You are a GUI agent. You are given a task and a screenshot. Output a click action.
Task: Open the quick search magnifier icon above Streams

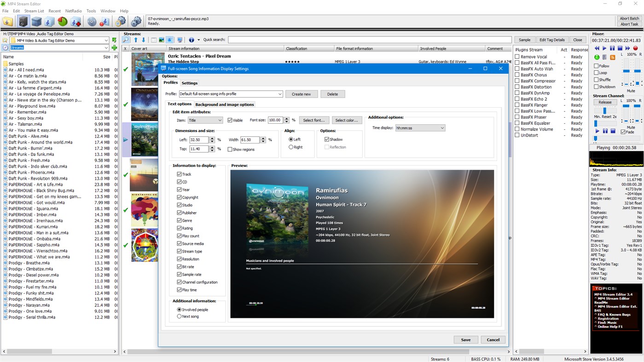pyautogui.click(x=126, y=40)
